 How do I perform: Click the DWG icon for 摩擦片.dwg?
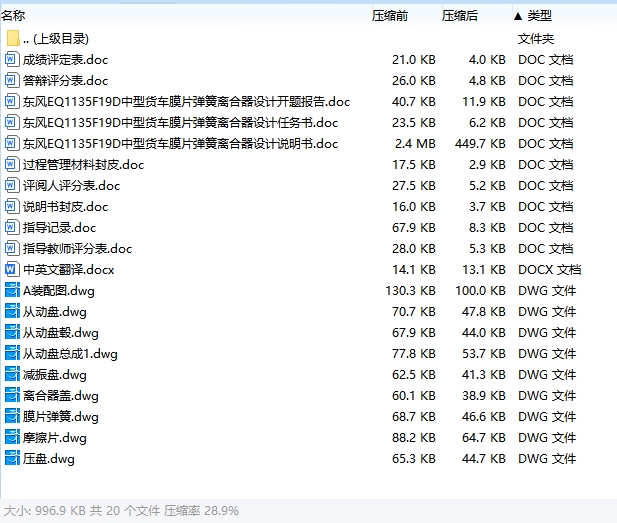click(x=12, y=438)
